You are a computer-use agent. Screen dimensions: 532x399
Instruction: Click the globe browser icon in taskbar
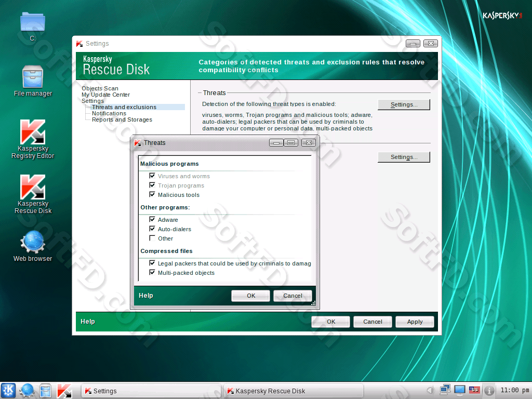pos(27,391)
